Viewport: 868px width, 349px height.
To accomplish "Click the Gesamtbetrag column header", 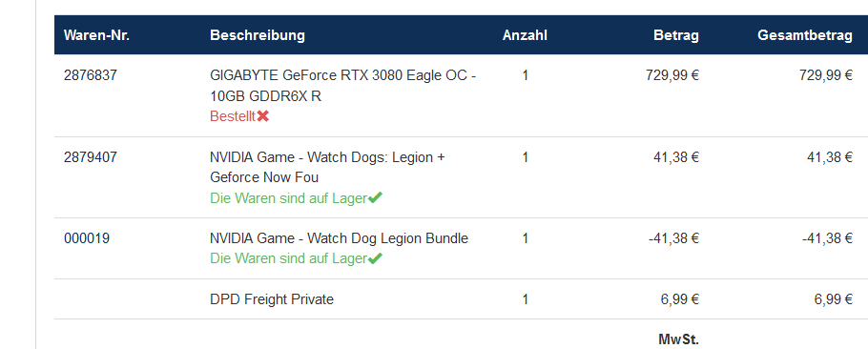I will click(805, 35).
